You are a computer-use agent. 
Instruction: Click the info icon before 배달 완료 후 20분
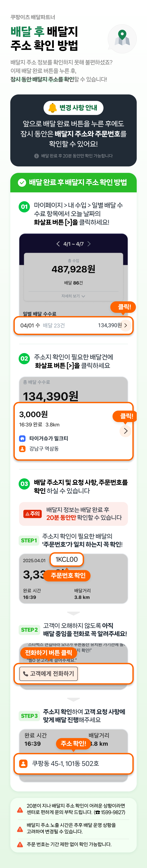[36, 156]
